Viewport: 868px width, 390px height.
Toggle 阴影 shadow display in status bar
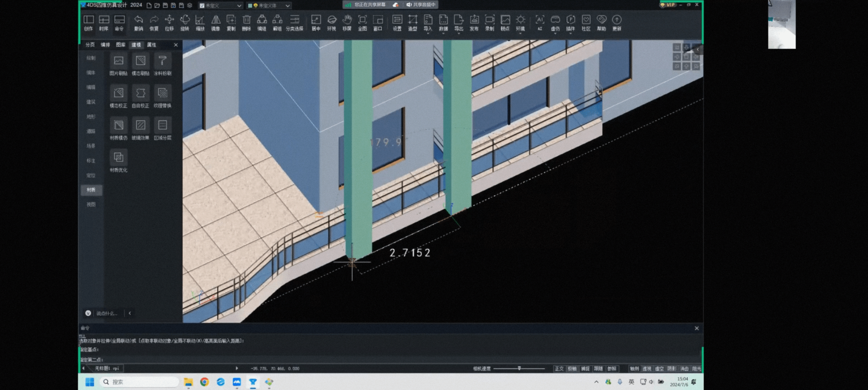(672, 369)
